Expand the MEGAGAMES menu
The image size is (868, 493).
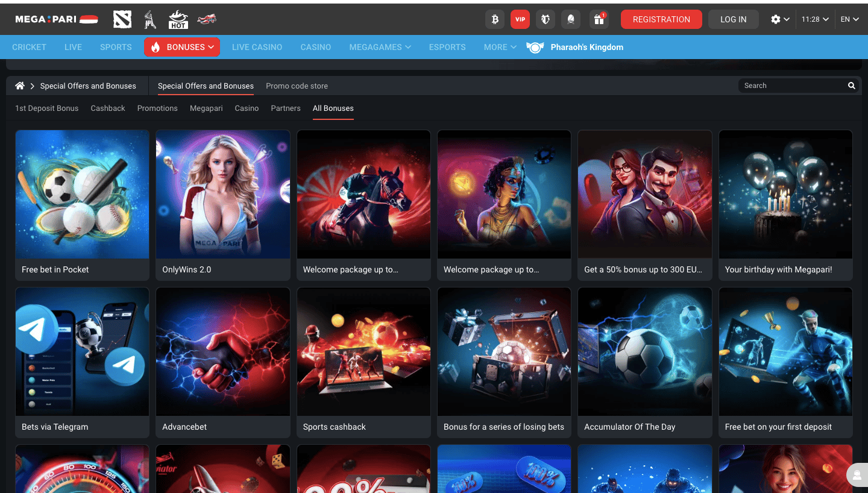tap(380, 47)
